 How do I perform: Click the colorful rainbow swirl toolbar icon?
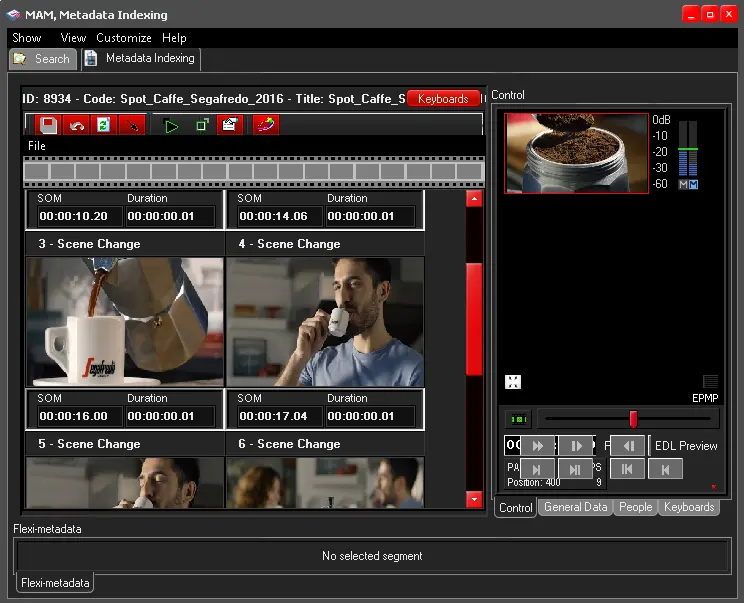pyautogui.click(x=265, y=125)
